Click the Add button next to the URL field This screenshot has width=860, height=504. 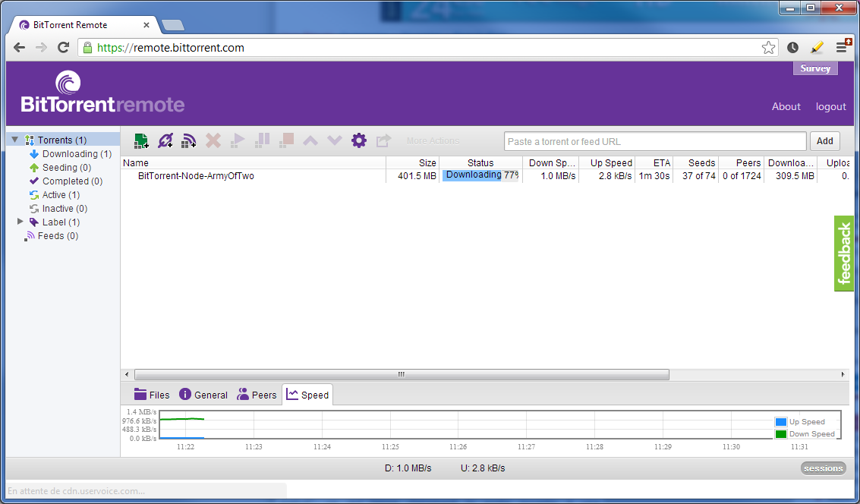(x=824, y=141)
